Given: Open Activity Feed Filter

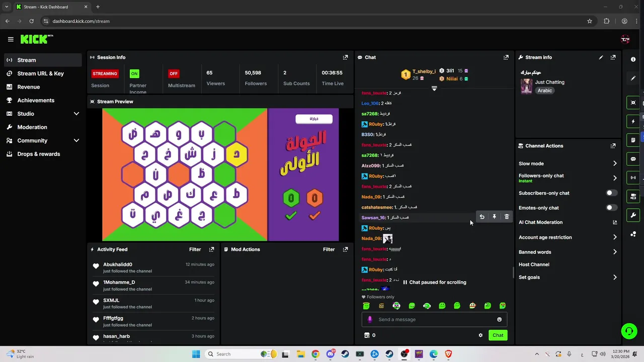Looking at the screenshot, I should click(x=195, y=249).
